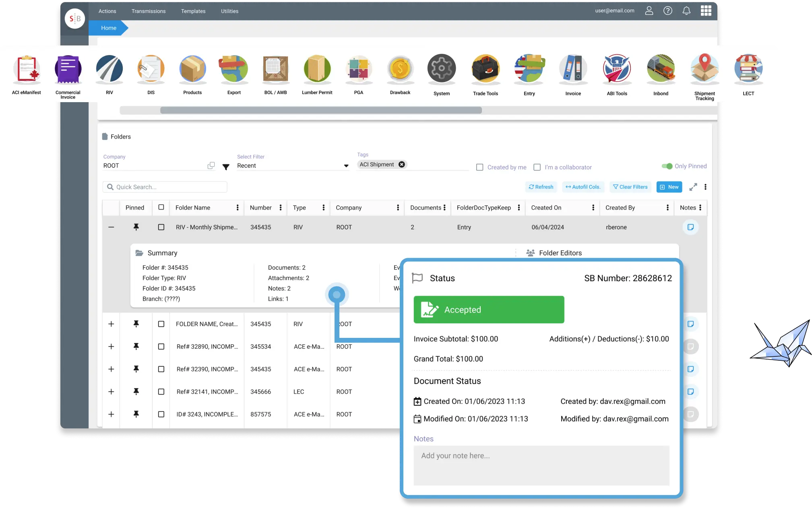This screenshot has width=812, height=508.
Task: Open the Drawback module
Action: (399, 70)
